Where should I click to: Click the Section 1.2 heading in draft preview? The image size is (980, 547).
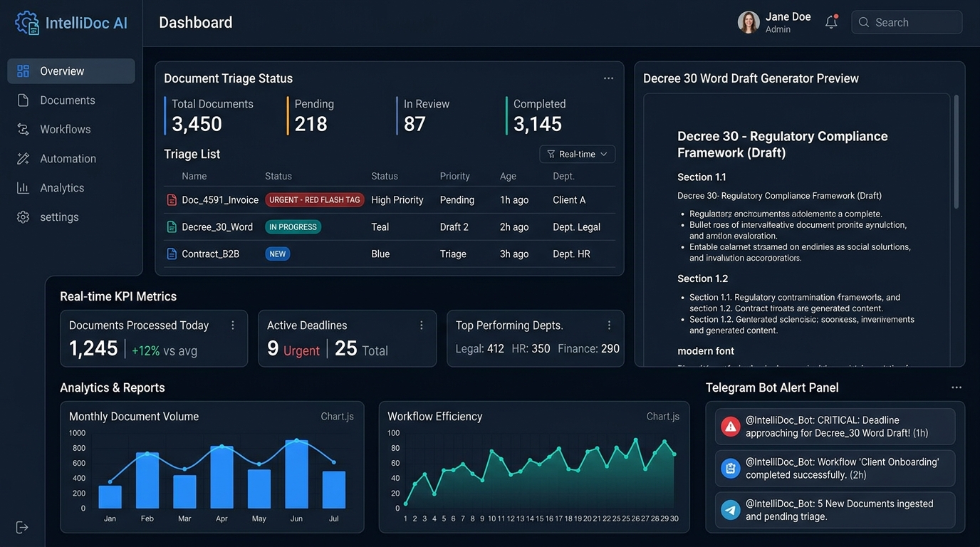702,278
